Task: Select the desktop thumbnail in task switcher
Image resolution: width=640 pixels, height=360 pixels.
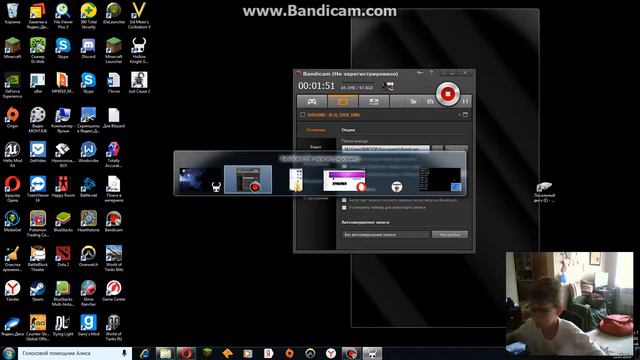Action: pos(440,179)
